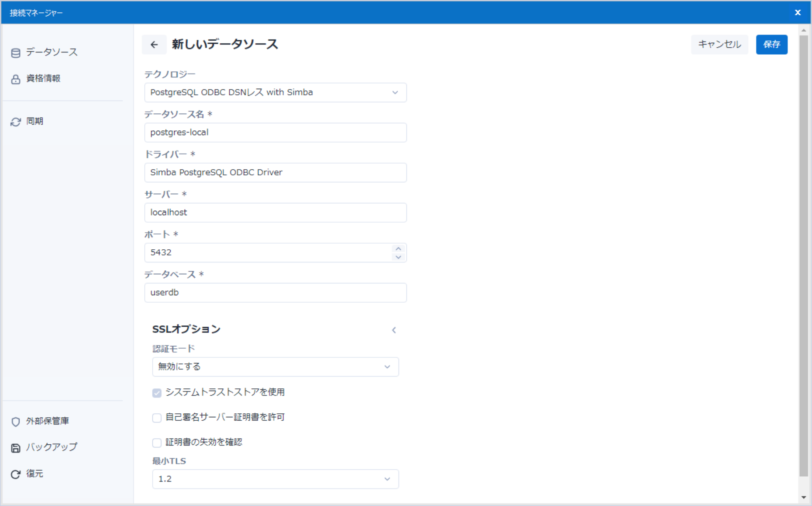
Task: Click the ドライバー input field
Action: (x=276, y=173)
